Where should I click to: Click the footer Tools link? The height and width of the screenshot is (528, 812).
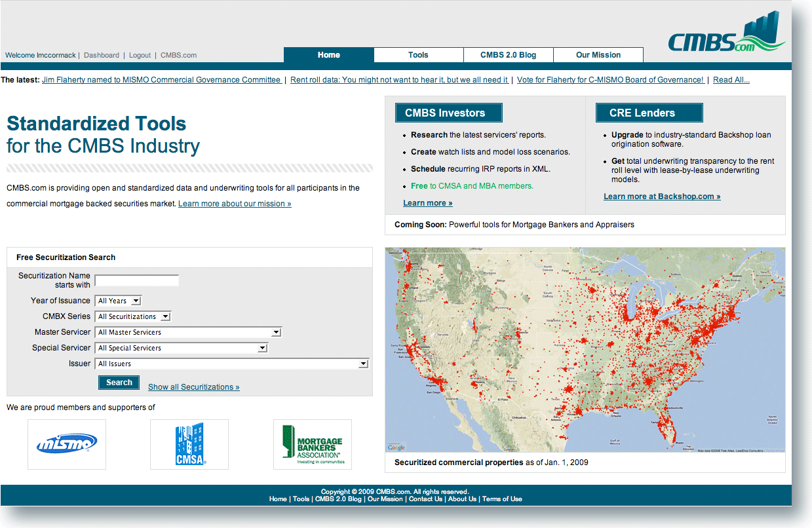[x=301, y=499]
